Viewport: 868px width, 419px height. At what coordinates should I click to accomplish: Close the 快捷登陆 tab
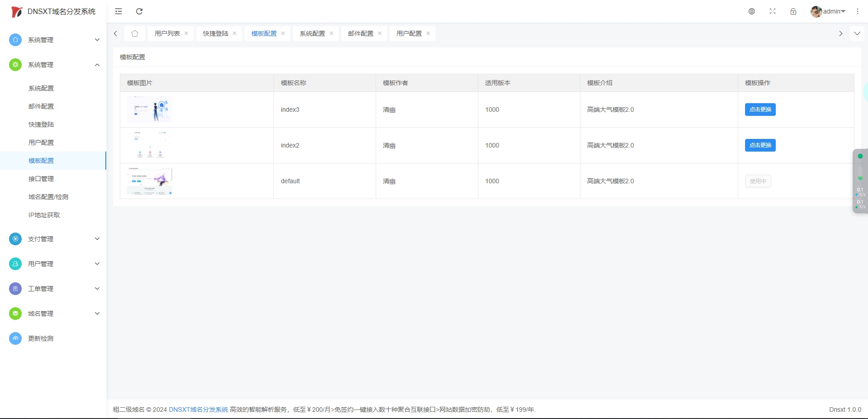(235, 33)
